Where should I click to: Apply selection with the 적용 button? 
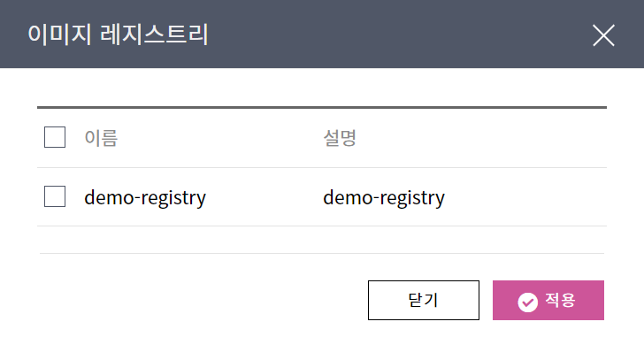click(x=548, y=300)
